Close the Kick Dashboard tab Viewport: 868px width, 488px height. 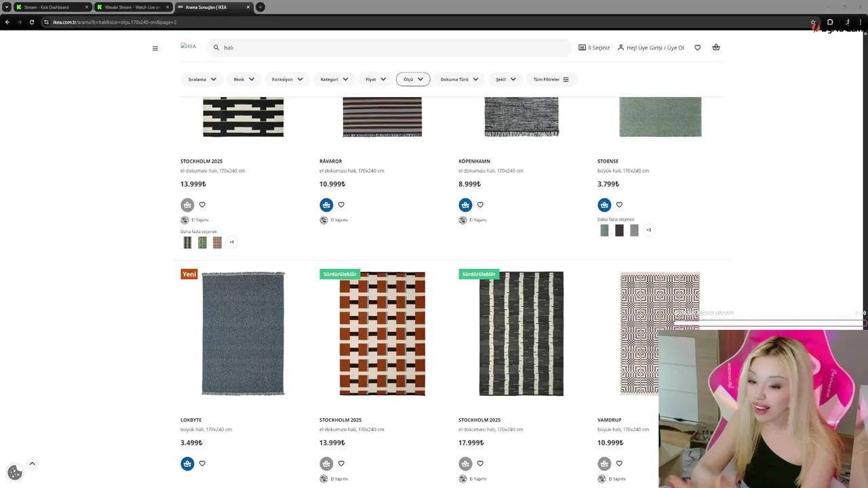coord(87,7)
